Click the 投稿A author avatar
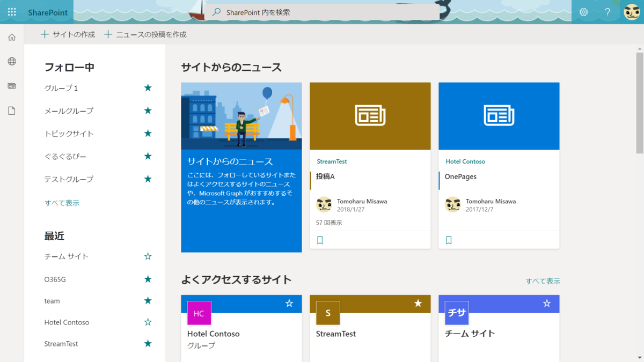The image size is (644, 362). [324, 204]
